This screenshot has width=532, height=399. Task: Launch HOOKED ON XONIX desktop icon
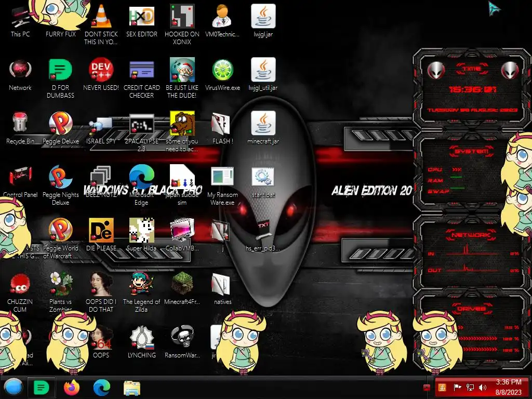pos(182,16)
